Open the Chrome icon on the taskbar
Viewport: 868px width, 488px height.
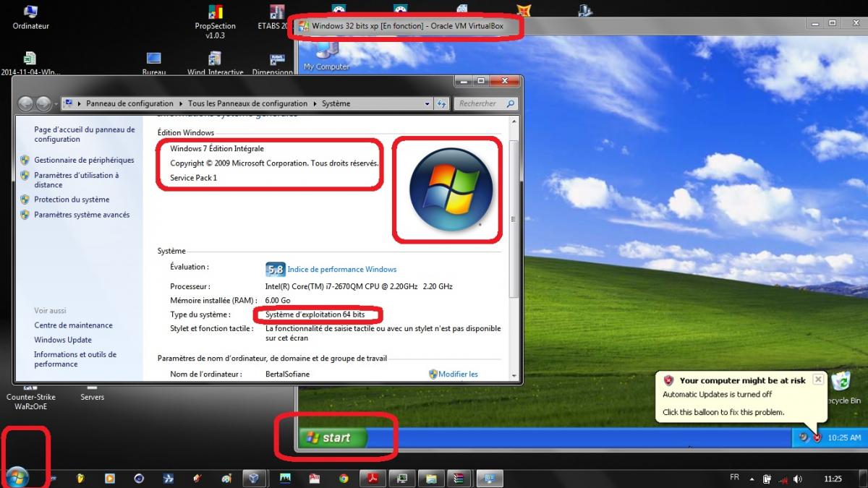click(x=344, y=478)
